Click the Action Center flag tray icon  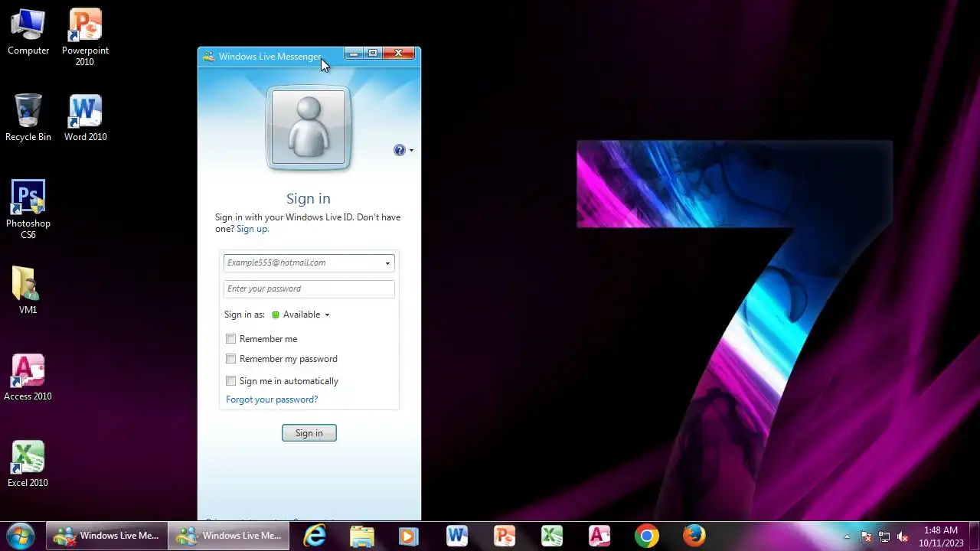coord(866,536)
